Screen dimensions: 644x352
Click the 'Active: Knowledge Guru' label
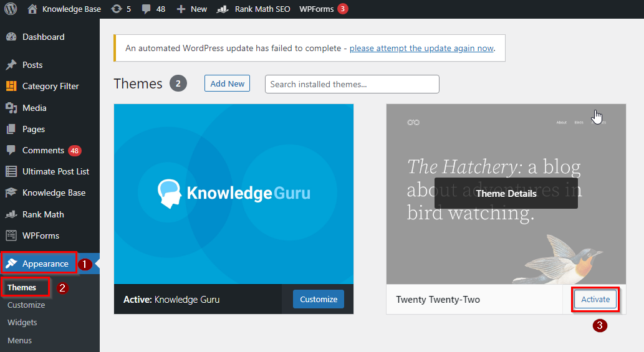point(171,300)
